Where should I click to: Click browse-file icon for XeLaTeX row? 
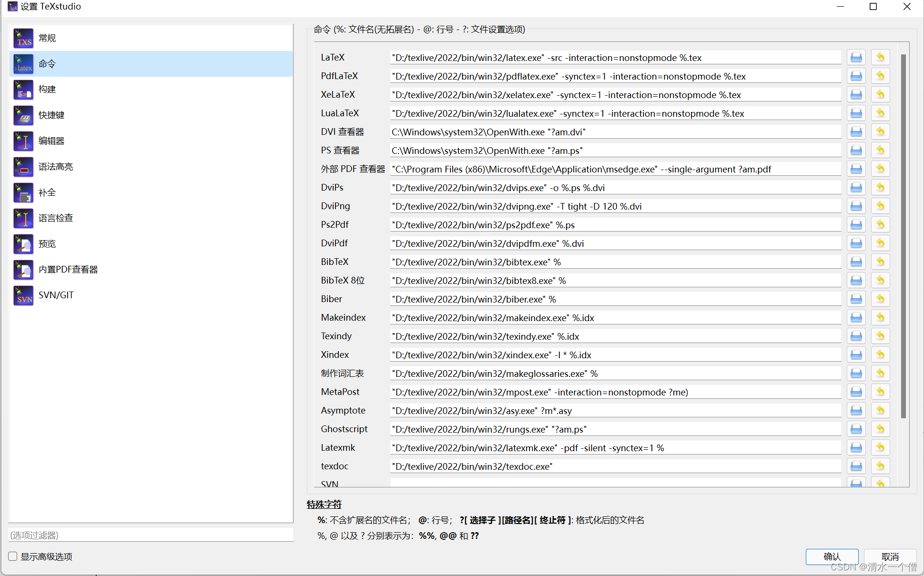click(856, 95)
